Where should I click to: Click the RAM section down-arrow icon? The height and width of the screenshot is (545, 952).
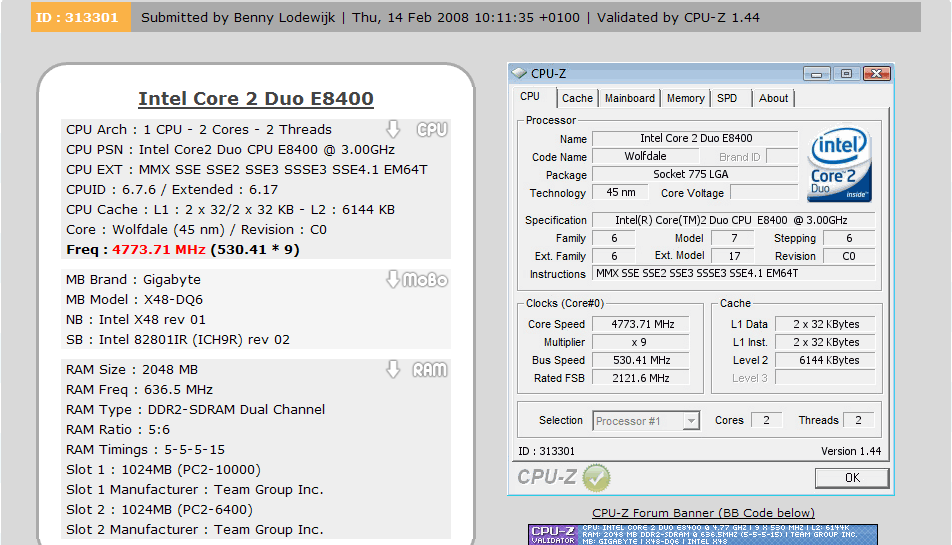click(x=393, y=369)
